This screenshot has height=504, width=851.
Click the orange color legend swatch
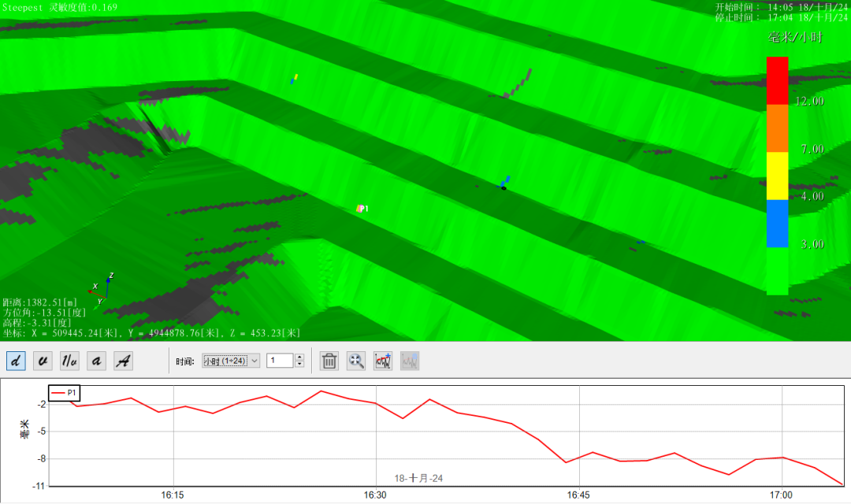pyautogui.click(x=777, y=128)
